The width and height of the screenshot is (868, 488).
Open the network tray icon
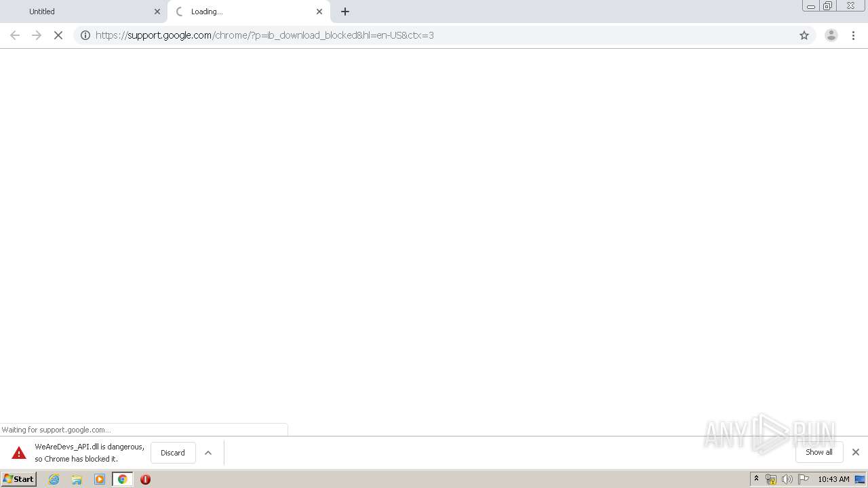pyautogui.click(x=770, y=479)
